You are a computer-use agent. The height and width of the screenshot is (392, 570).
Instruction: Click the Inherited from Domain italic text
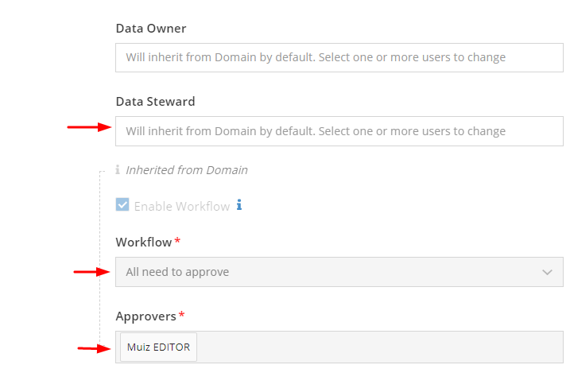[x=187, y=170]
